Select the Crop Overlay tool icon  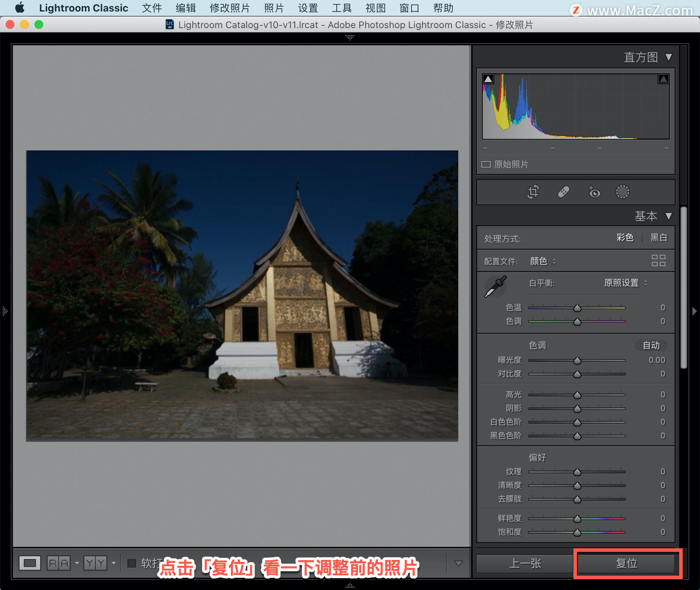point(533,192)
